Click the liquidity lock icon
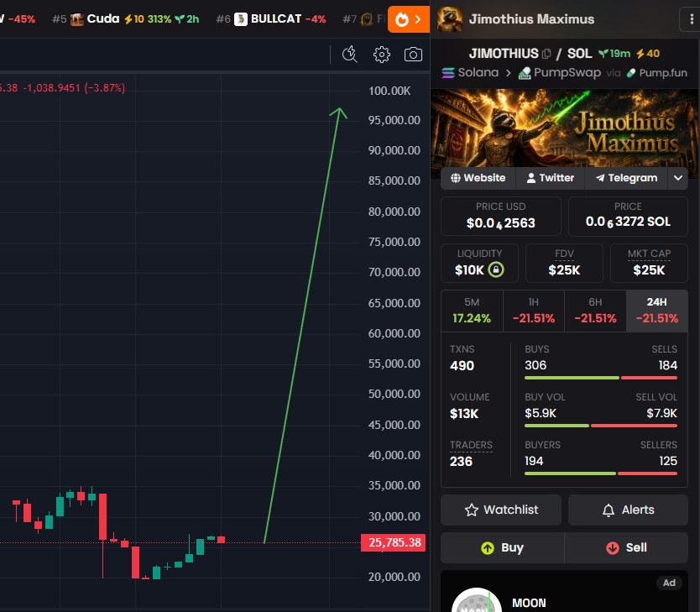The width and height of the screenshot is (700, 612). [x=496, y=269]
